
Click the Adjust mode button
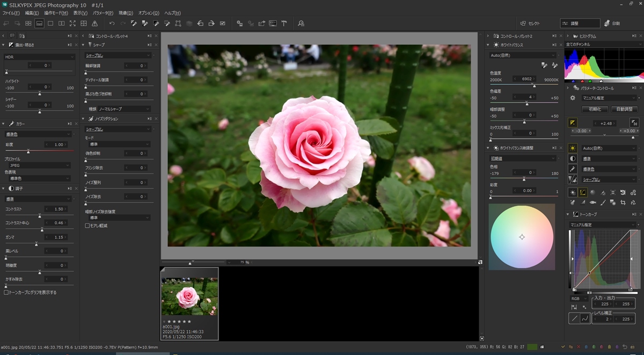point(580,24)
